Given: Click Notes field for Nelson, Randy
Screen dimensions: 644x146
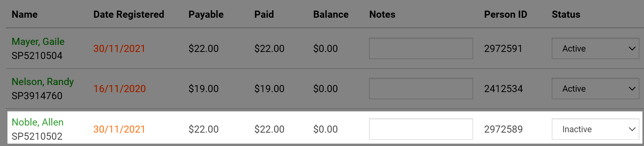Looking at the screenshot, I should click(x=421, y=89).
